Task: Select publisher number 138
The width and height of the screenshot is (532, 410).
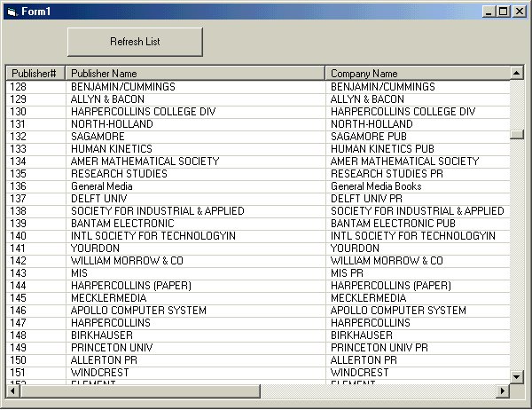Action: 18,211
